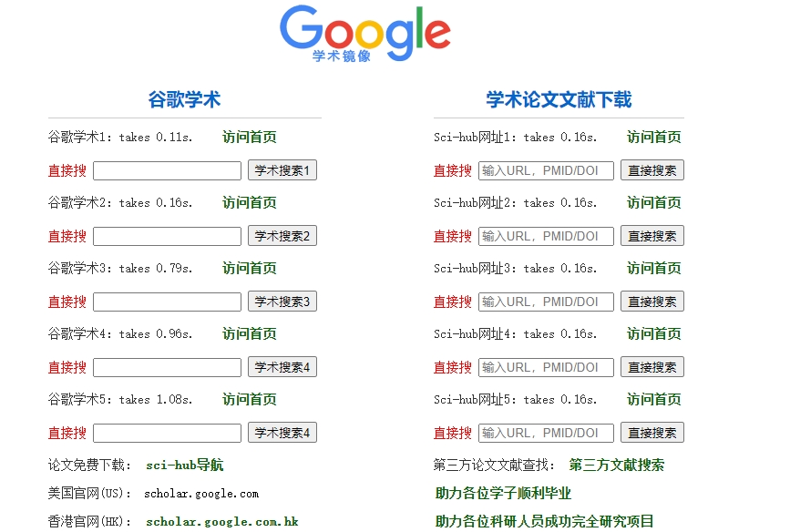790x532 pixels.
Task: Click the 学术论文文献下载 heading
Action: [x=559, y=100]
